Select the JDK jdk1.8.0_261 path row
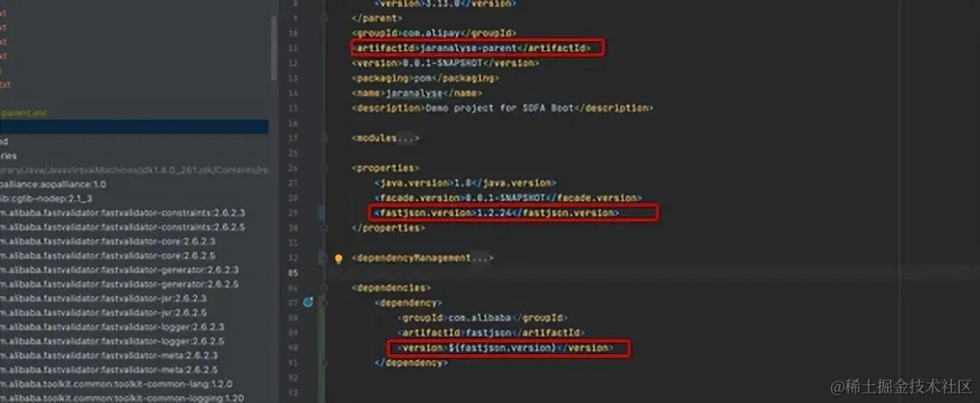Image resolution: width=980 pixels, height=403 pixels. tap(135, 170)
